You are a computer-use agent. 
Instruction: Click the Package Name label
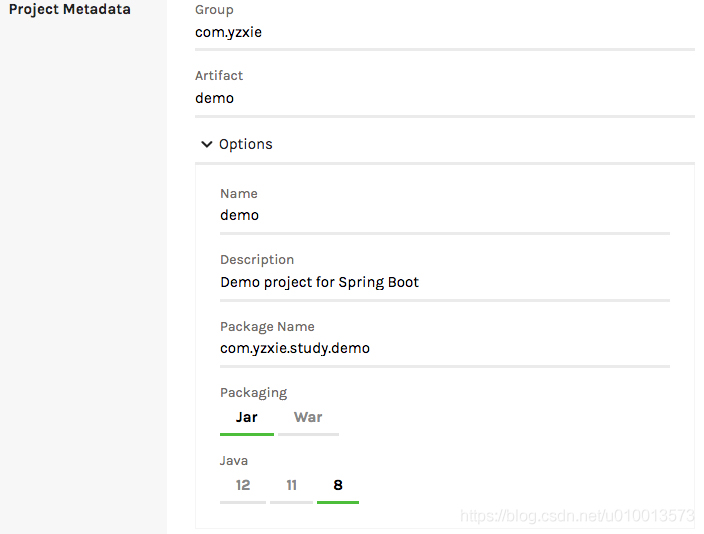point(267,326)
